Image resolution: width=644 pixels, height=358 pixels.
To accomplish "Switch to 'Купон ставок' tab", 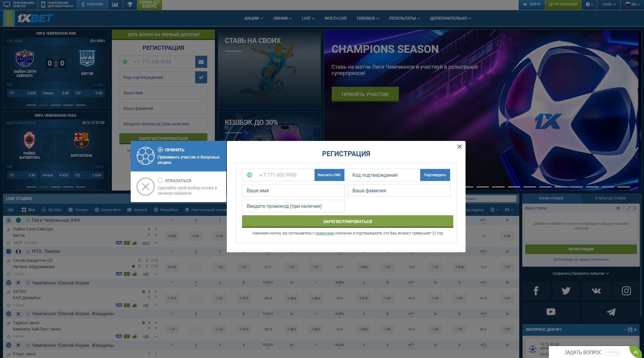I will point(551,198).
